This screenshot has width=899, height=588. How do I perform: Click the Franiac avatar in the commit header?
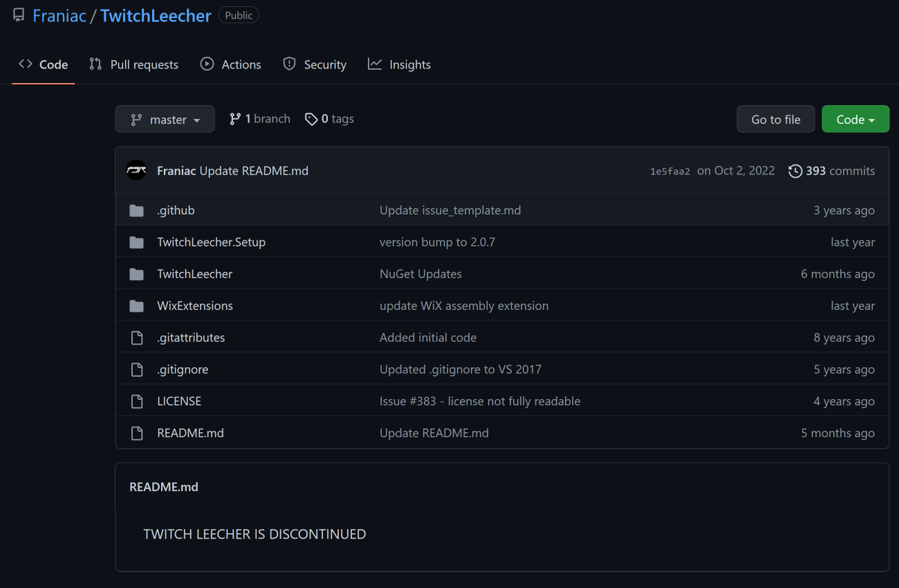136,170
